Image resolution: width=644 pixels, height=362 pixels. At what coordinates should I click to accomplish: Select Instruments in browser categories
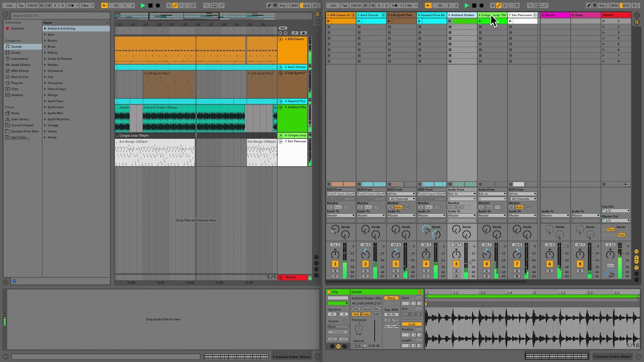(20, 59)
